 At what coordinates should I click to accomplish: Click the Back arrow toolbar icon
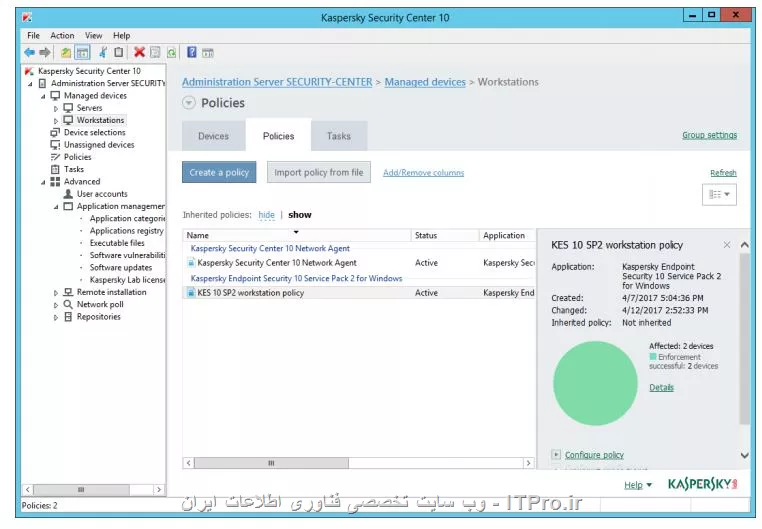(x=30, y=52)
